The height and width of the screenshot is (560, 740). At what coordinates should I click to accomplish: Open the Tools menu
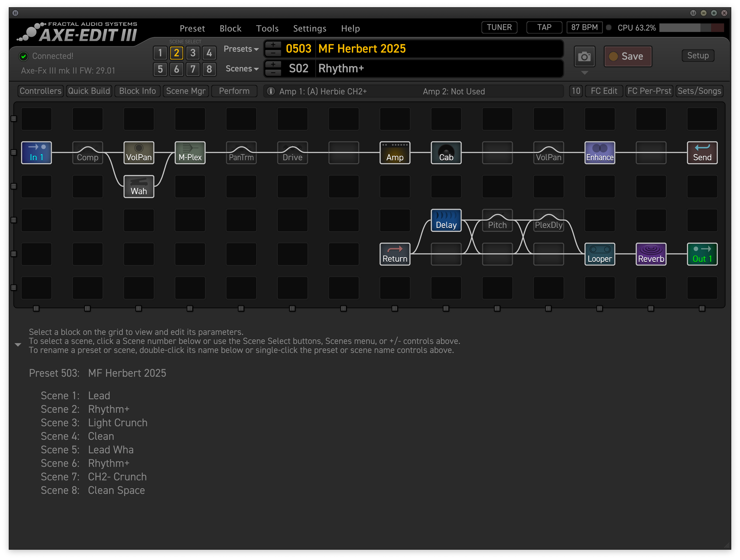(x=267, y=29)
